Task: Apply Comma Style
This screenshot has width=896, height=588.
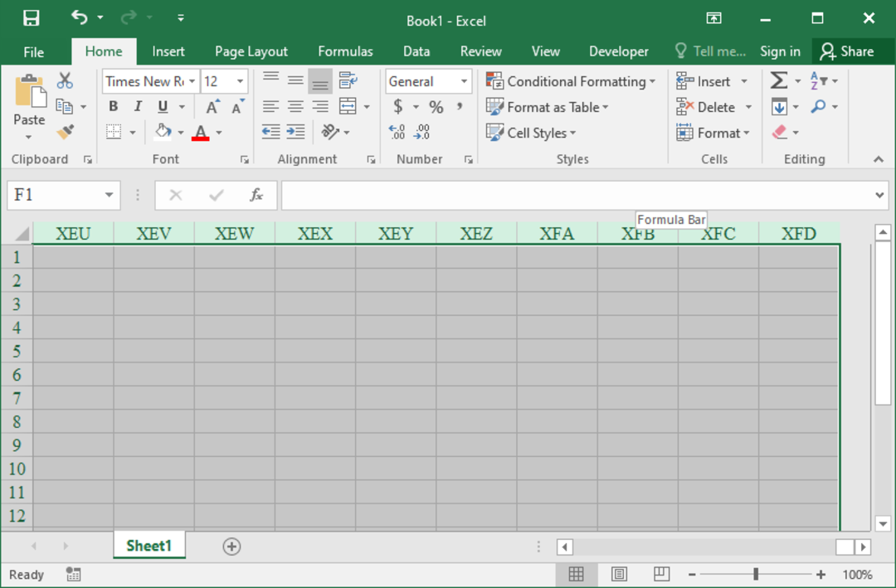Action: [460, 106]
